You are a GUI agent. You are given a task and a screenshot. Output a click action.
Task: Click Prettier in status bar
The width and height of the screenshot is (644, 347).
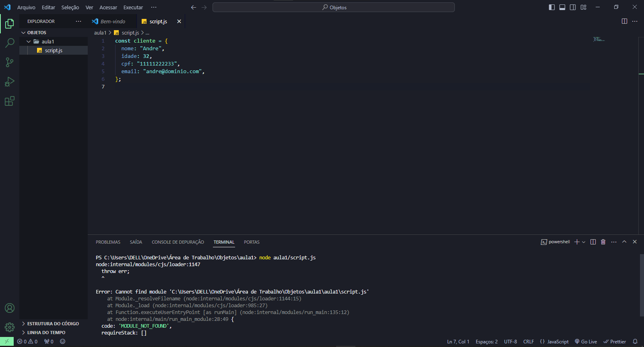point(615,341)
